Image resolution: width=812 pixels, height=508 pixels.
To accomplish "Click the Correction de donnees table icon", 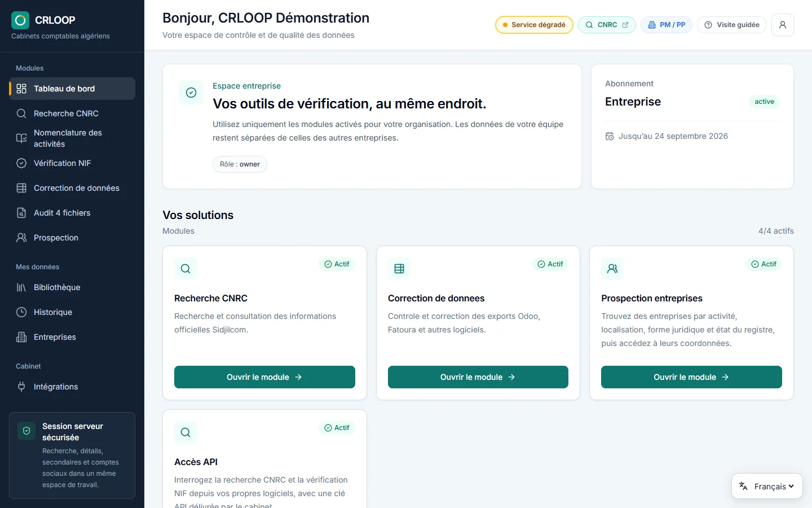I will (399, 269).
